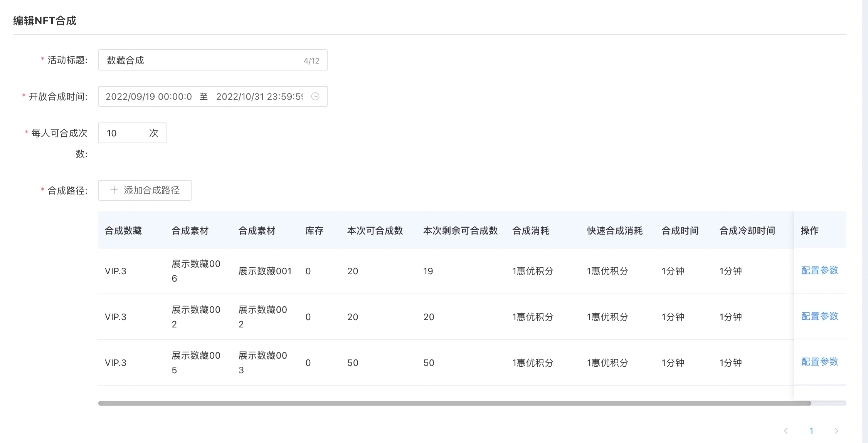Open 配置参数 for second VIP.3 row
Viewport: 868px width, 443px height.
819,316
